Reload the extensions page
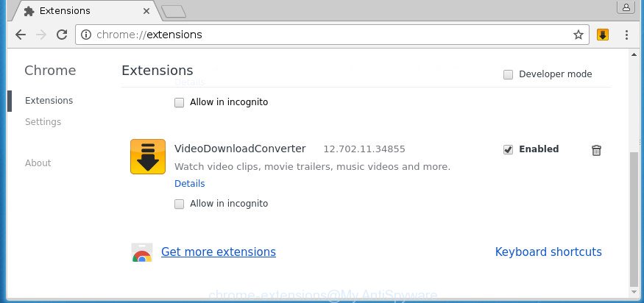The image size is (644, 303). (62, 35)
